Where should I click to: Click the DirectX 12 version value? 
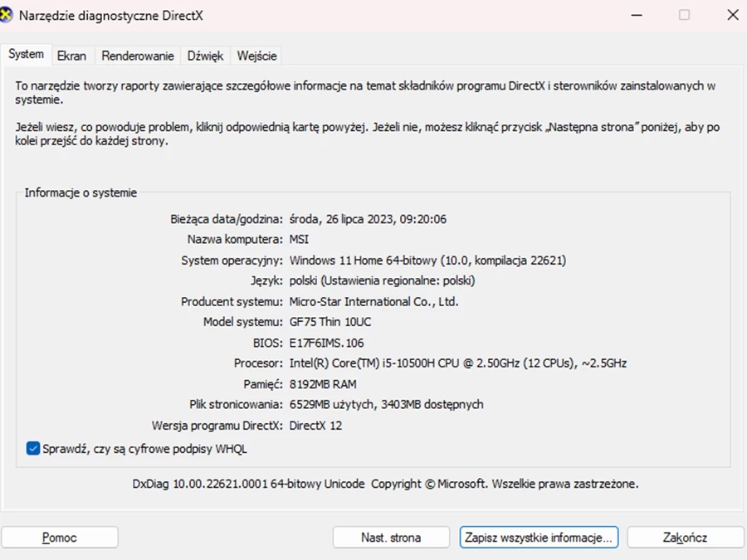[x=315, y=426]
